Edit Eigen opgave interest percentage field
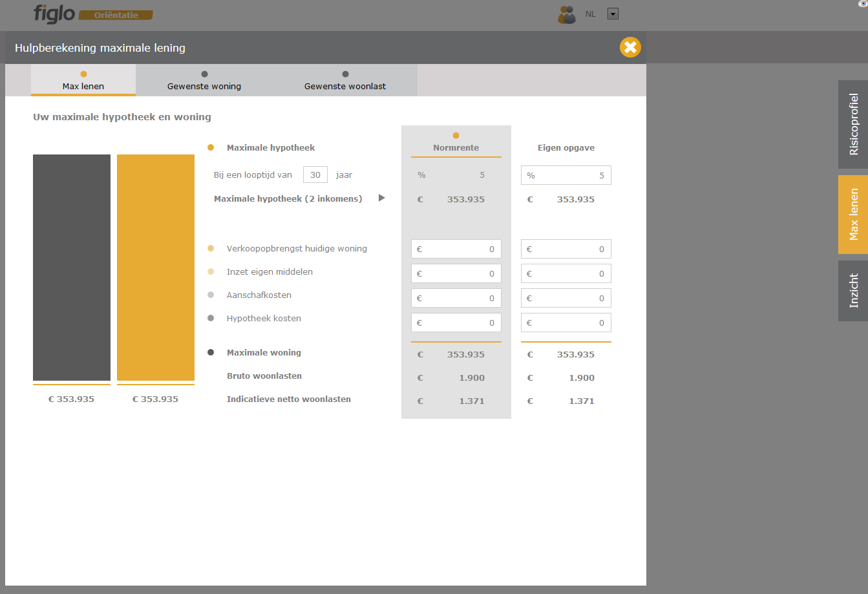 click(566, 175)
